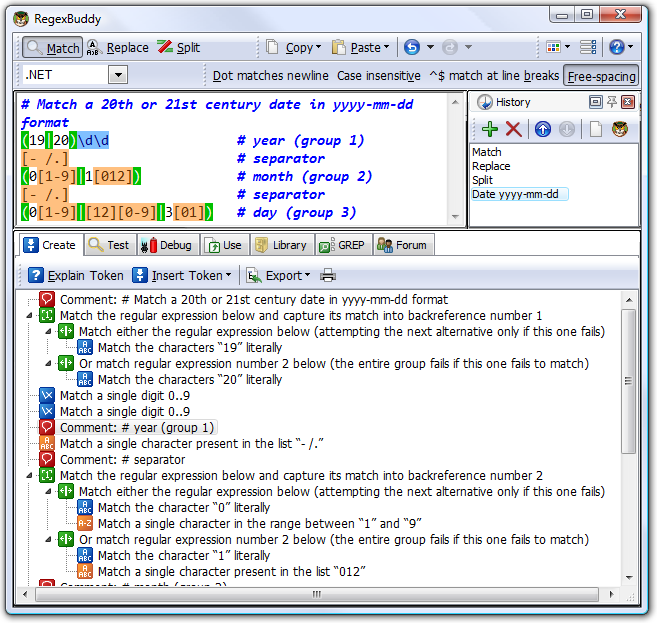Switch to the Use tab
Image resolution: width=657 pixels, height=623 pixels.
point(224,245)
